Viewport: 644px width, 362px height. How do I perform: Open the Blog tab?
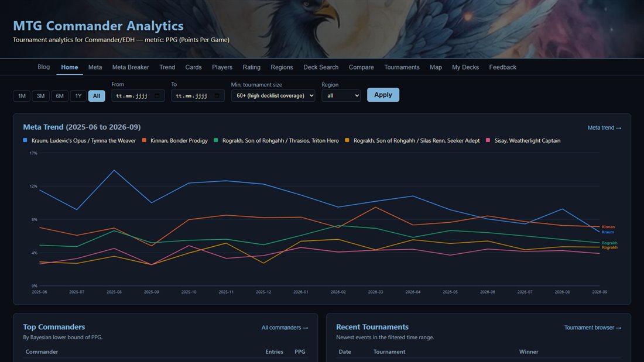click(43, 67)
